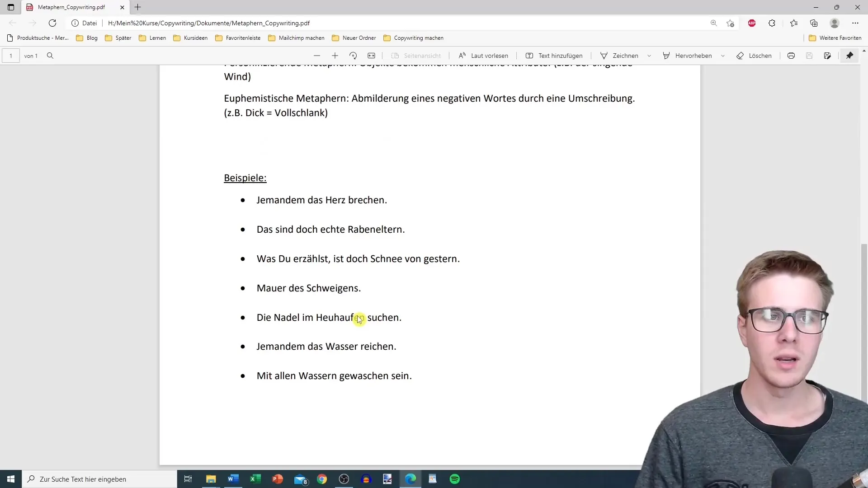This screenshot has height=488, width=868.
Task: Zoom out the PDF with minus
Action: pos(317,56)
